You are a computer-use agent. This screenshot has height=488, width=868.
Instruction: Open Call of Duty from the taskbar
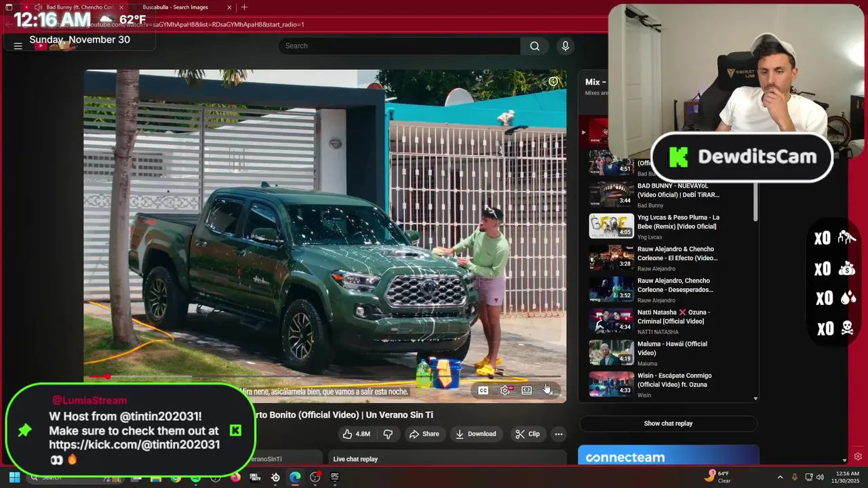pos(255,477)
